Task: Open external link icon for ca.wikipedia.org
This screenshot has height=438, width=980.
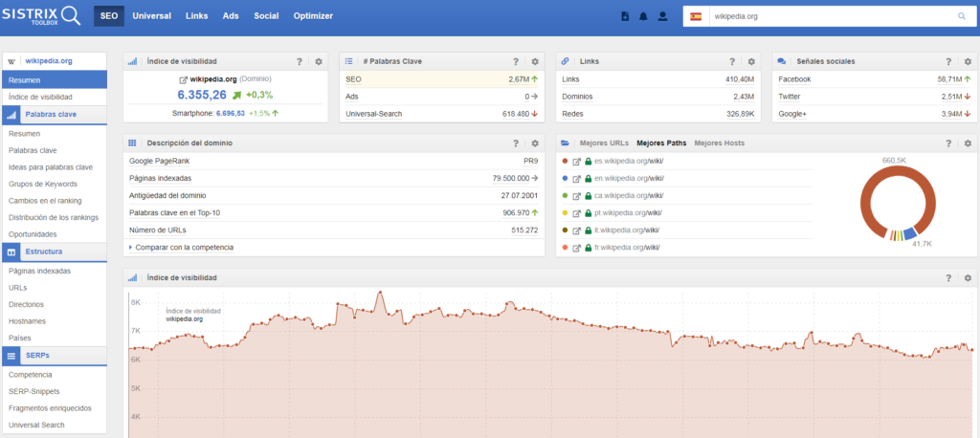Action: pyautogui.click(x=577, y=195)
